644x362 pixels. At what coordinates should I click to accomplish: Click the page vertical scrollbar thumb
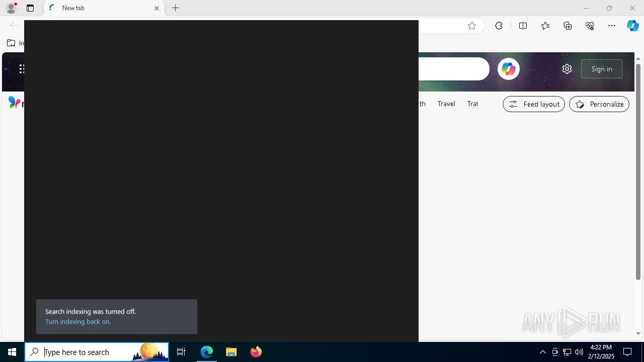pyautogui.click(x=638, y=172)
